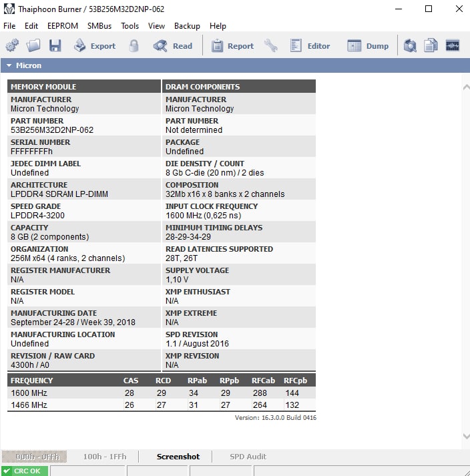Save dump with the floppy disk icon

(x=55, y=46)
